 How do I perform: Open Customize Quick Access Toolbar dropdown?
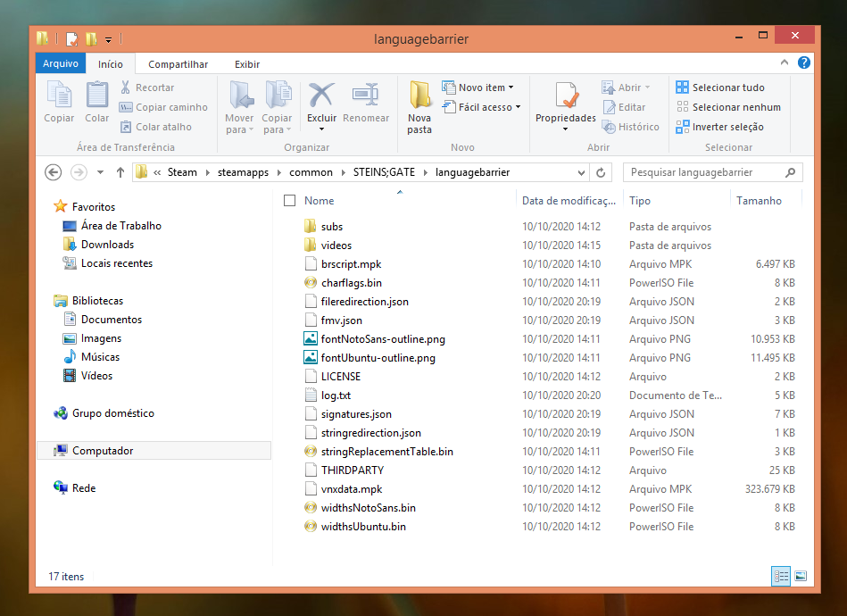click(x=108, y=39)
